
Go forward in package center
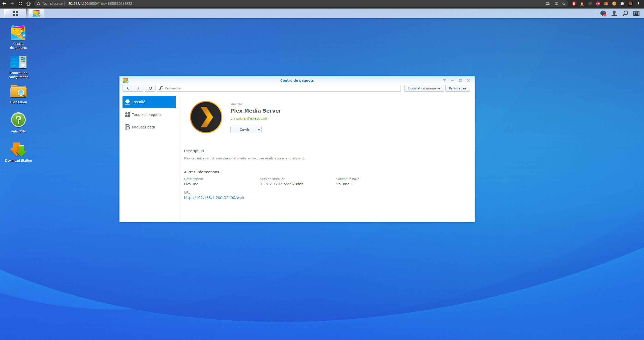click(138, 88)
